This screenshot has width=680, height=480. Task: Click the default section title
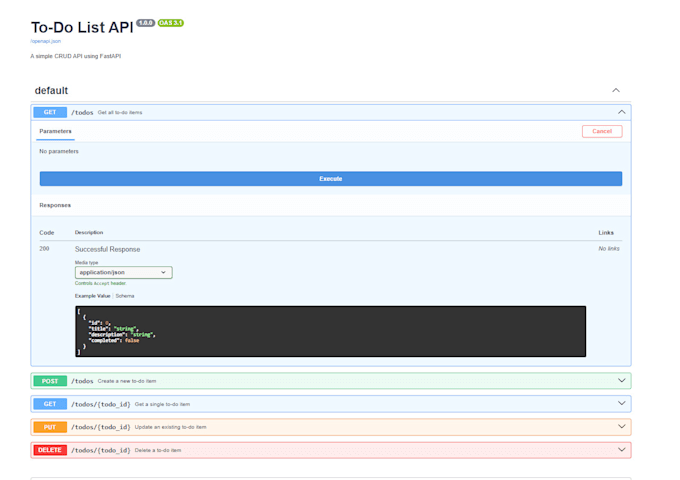51,91
